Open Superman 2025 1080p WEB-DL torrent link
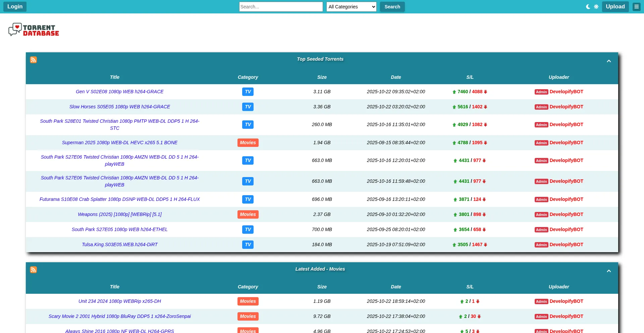The image size is (644, 333). 119,143
